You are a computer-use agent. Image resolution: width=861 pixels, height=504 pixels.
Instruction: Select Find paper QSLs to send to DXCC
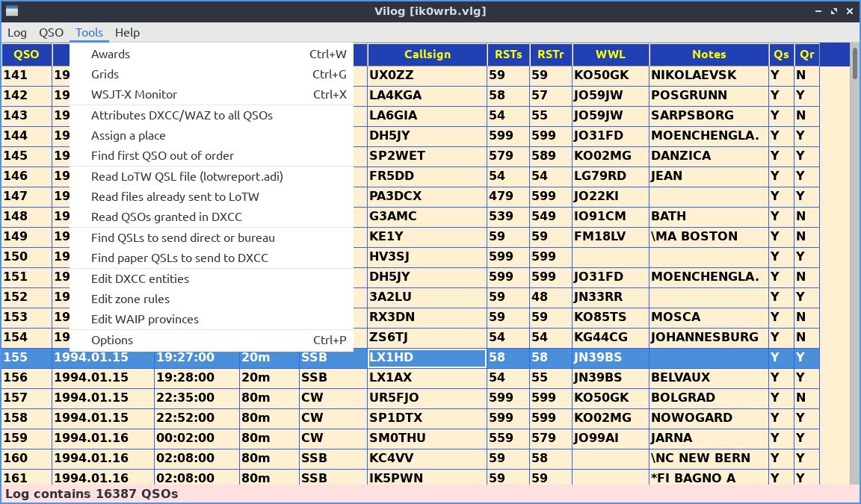point(212,258)
